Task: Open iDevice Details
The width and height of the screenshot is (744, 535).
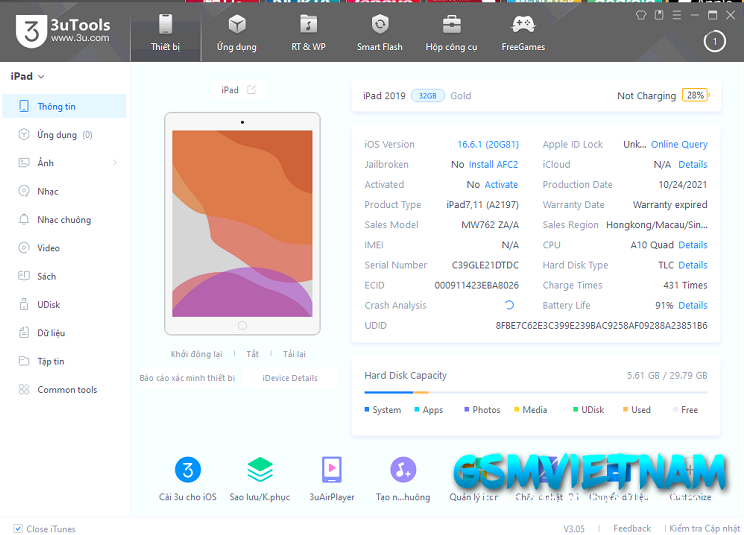Action: 290,378
